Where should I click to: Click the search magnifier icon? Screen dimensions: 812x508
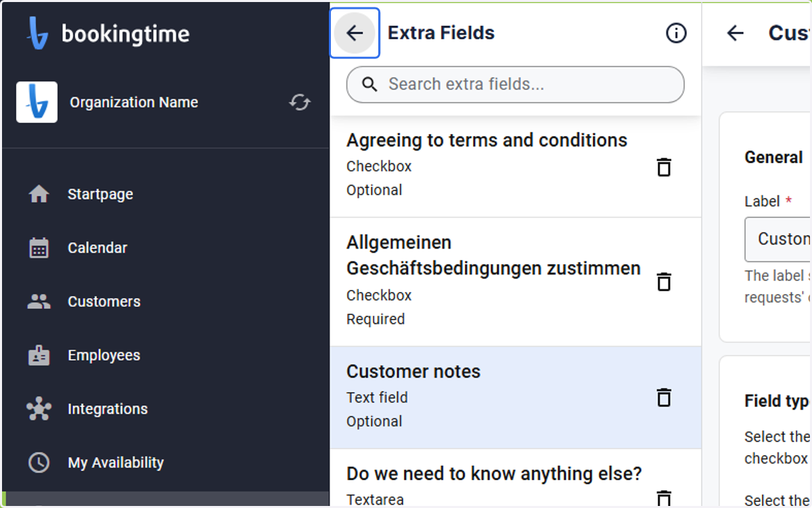tap(369, 84)
